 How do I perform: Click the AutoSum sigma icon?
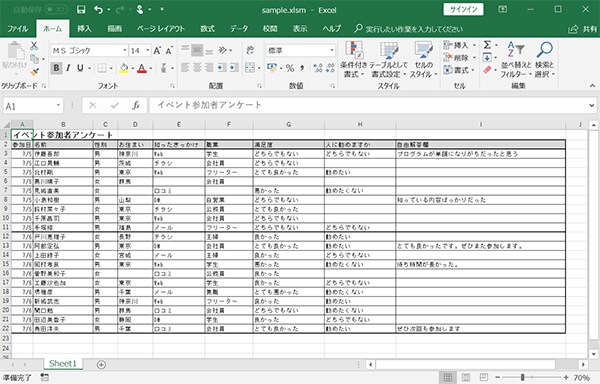[x=487, y=45]
